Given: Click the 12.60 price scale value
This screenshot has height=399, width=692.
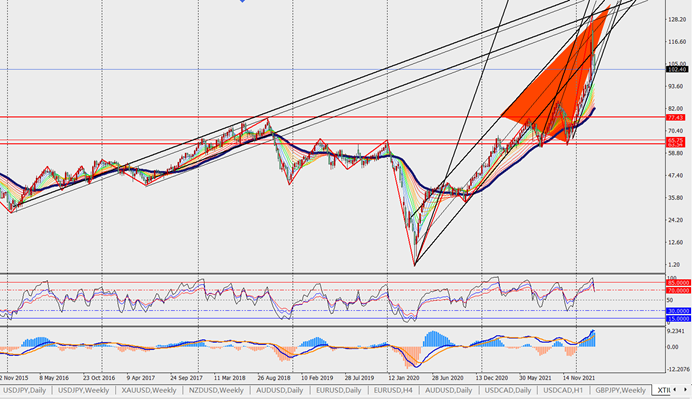Looking at the screenshot, I should 677,242.
